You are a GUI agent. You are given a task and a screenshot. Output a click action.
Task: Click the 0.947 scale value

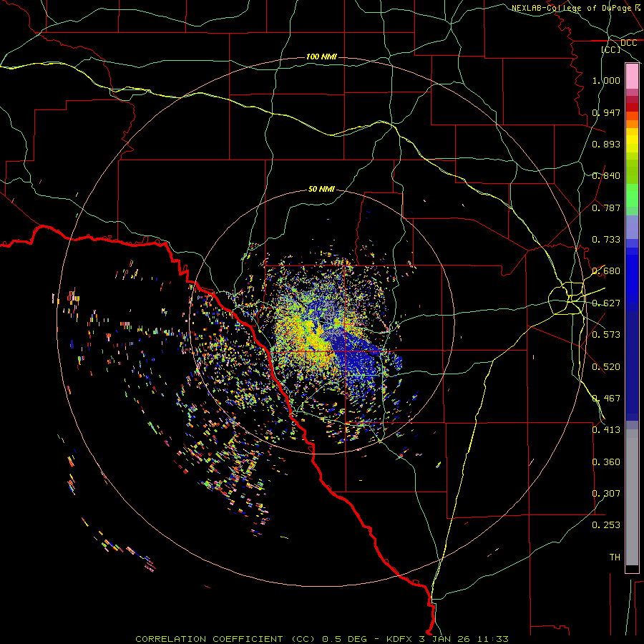(x=606, y=112)
